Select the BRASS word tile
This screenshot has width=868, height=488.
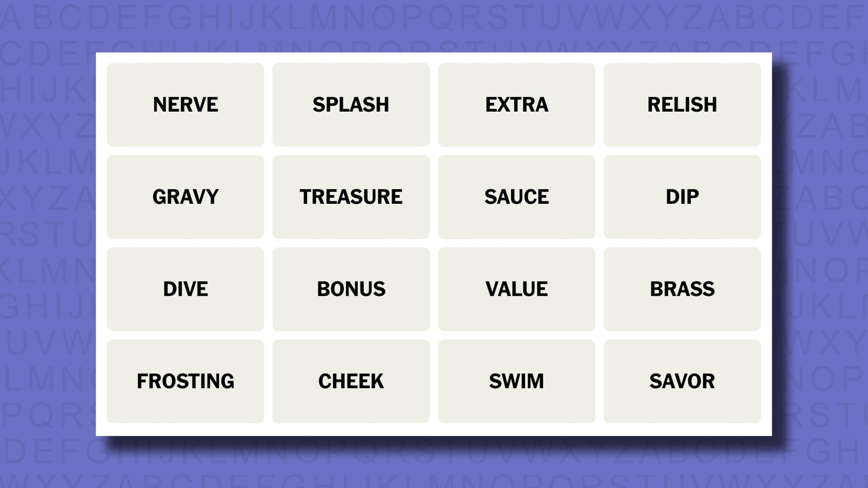tap(682, 289)
